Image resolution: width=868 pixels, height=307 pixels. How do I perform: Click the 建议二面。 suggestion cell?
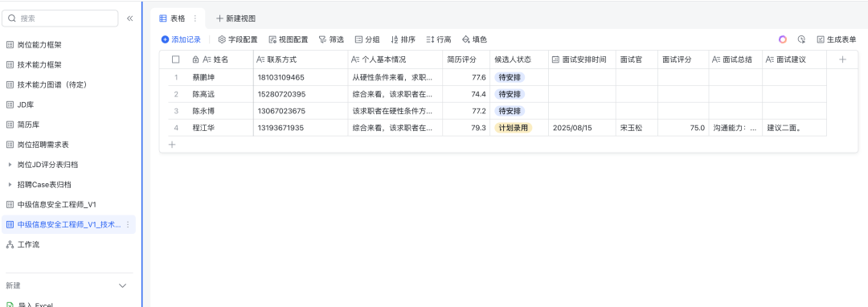point(794,128)
